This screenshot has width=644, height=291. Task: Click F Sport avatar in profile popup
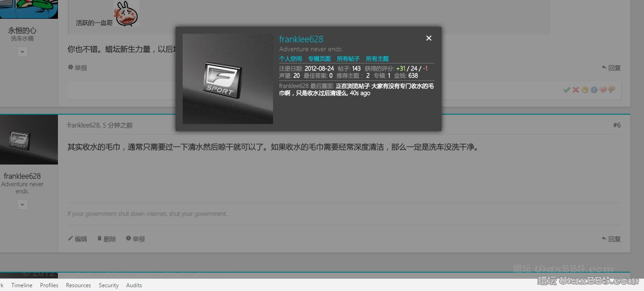[227, 79]
